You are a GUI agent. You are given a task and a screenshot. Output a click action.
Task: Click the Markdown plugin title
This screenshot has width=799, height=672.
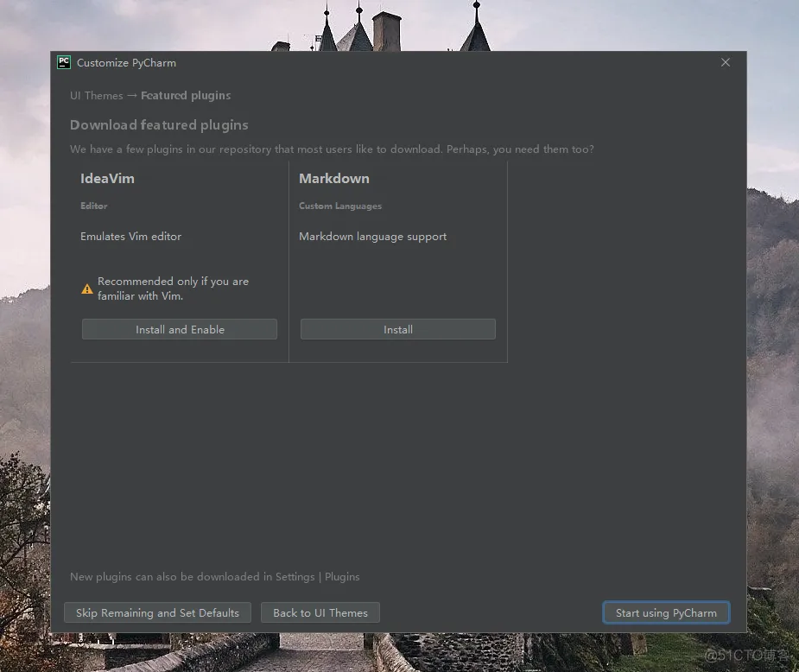(334, 178)
